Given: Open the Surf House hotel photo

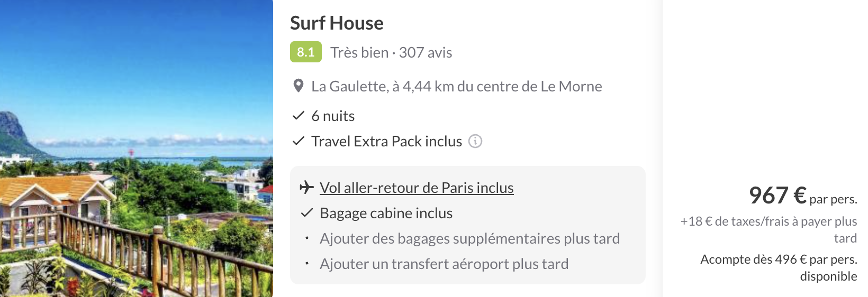Looking at the screenshot, I should [x=137, y=148].
